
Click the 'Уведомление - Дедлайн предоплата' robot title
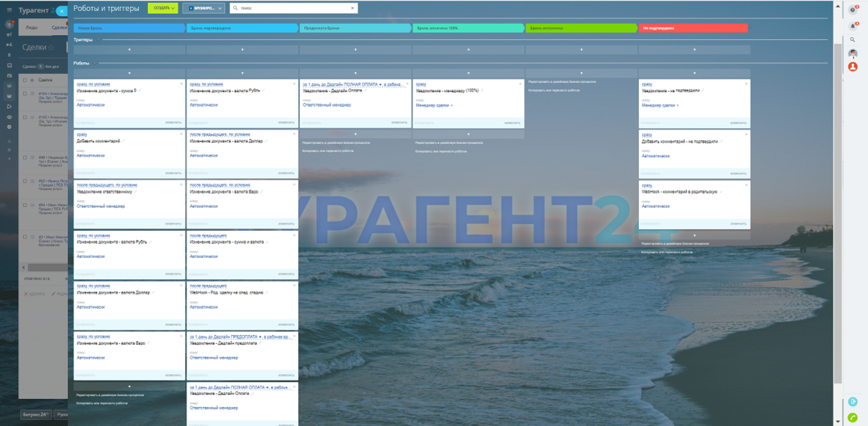click(x=223, y=343)
